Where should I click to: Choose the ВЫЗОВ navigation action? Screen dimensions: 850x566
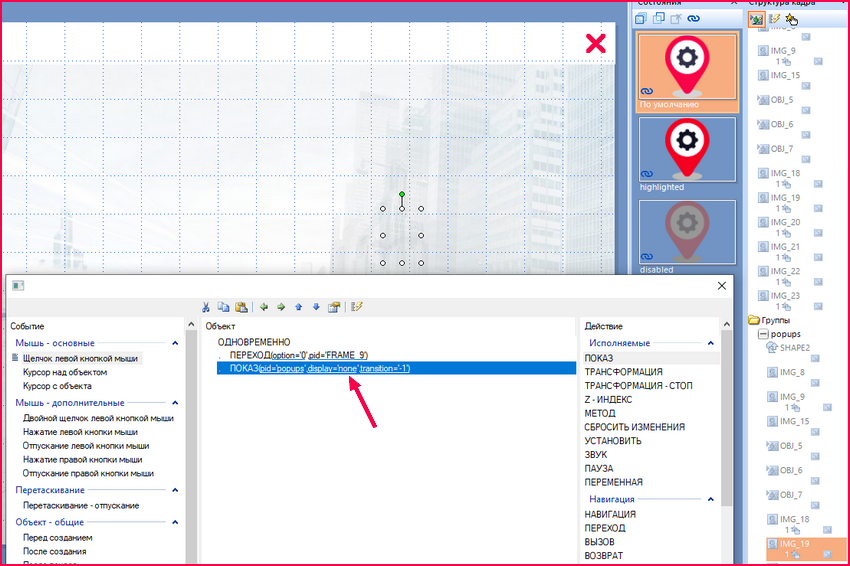[x=599, y=542]
